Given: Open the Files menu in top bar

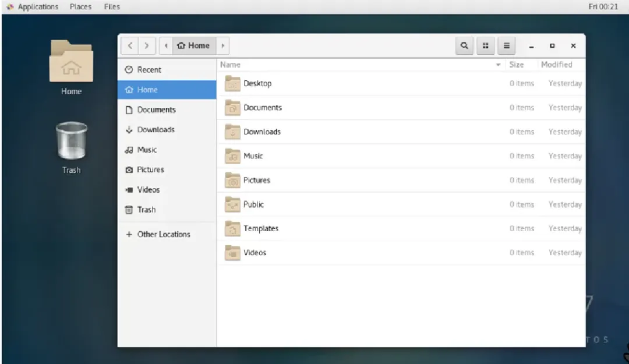Looking at the screenshot, I should [x=112, y=7].
